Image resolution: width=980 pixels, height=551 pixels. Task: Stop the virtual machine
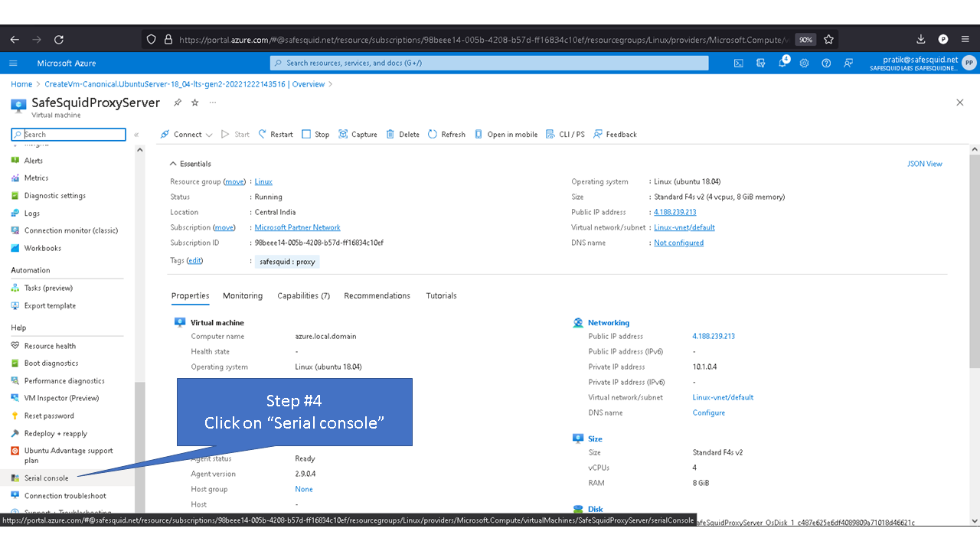pos(315,135)
